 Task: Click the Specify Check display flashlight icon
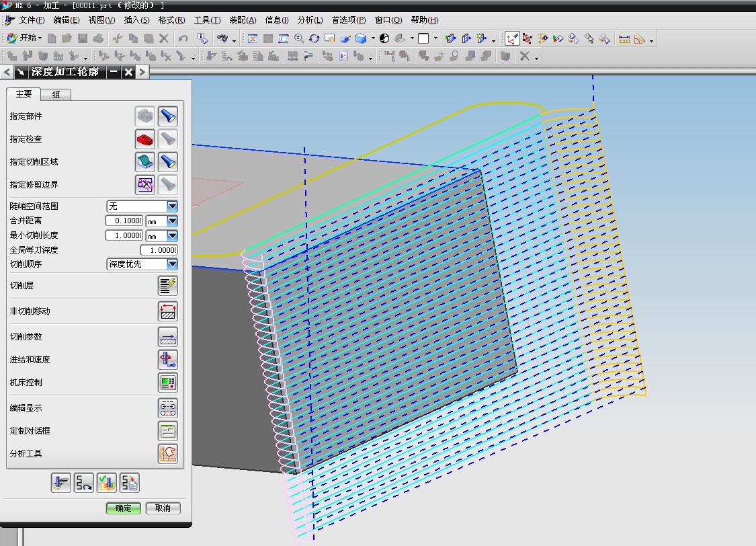coord(168,139)
